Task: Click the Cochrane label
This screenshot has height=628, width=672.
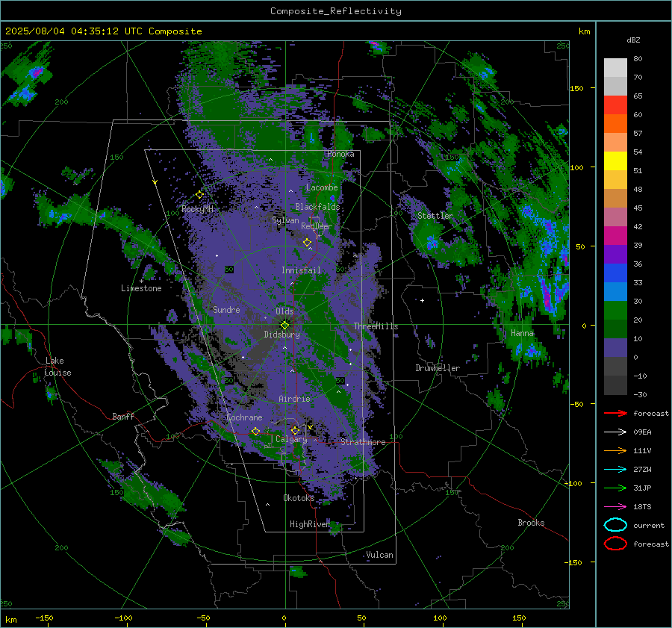Action: (x=244, y=417)
